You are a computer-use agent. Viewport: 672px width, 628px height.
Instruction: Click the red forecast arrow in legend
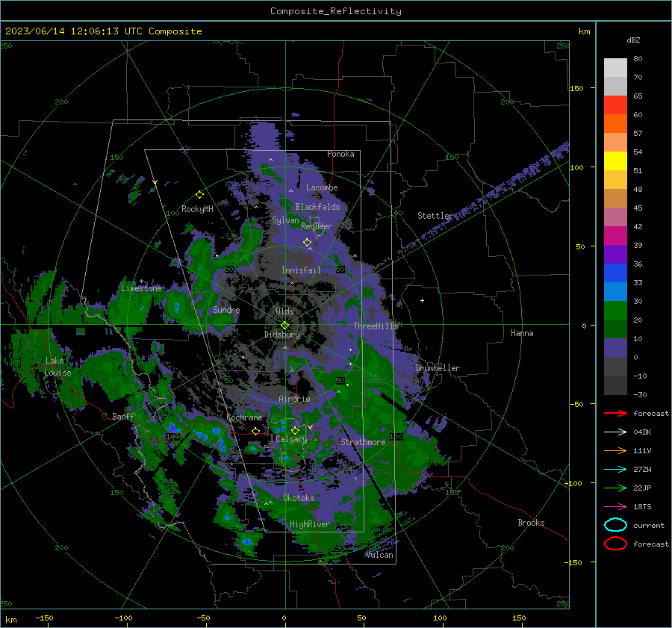click(615, 413)
